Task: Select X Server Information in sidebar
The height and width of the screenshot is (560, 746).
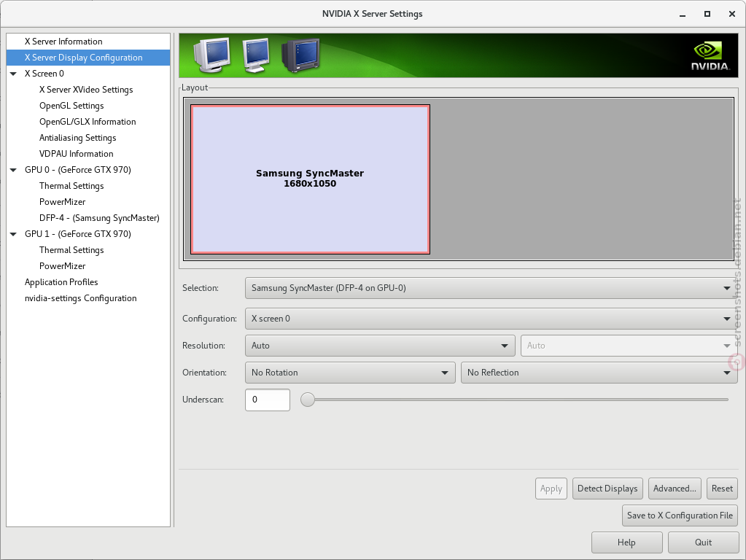Action: [88, 42]
